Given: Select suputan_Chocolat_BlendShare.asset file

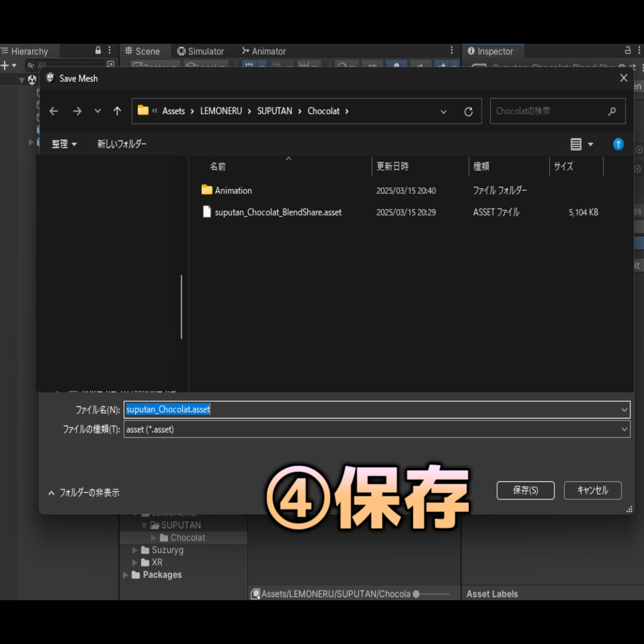Looking at the screenshot, I should pos(278,212).
